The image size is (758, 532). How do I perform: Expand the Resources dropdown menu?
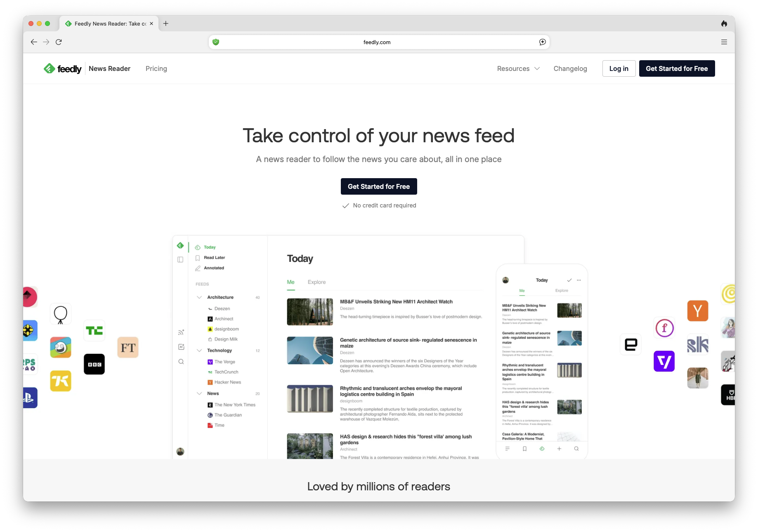pyautogui.click(x=518, y=68)
